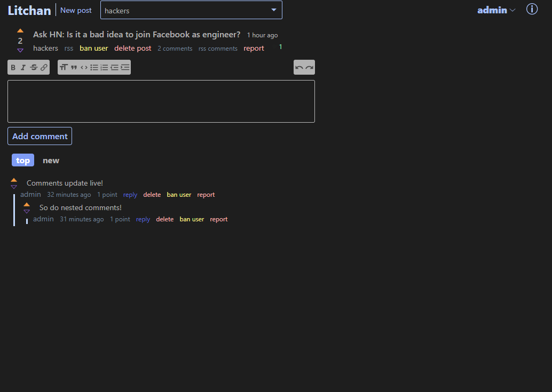This screenshot has width=552, height=392.
Task: Open the post's rss feed link
Action: pos(69,49)
